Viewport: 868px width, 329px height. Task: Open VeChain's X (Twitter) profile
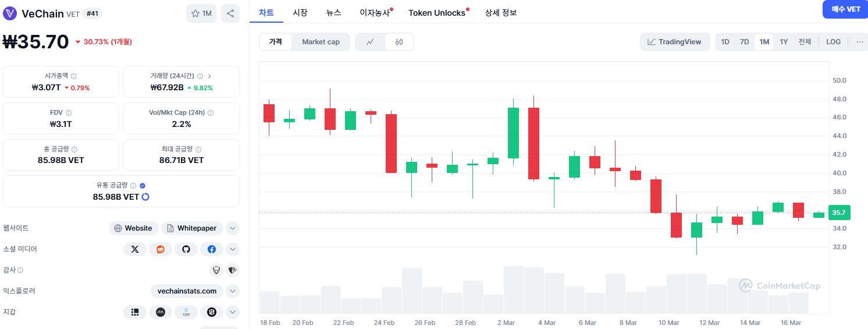click(x=135, y=249)
